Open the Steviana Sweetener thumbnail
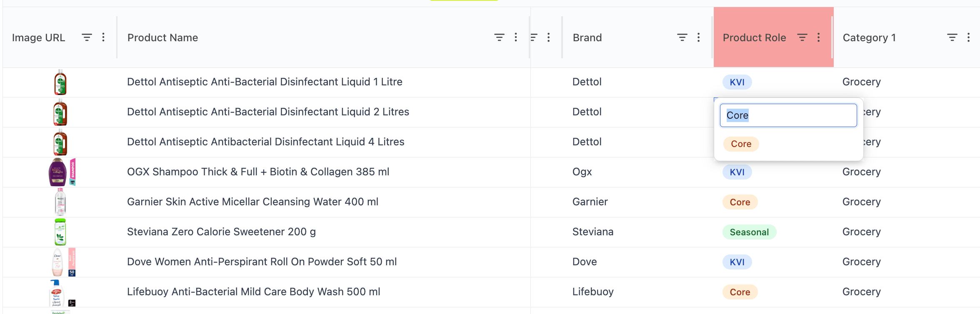 (60, 232)
